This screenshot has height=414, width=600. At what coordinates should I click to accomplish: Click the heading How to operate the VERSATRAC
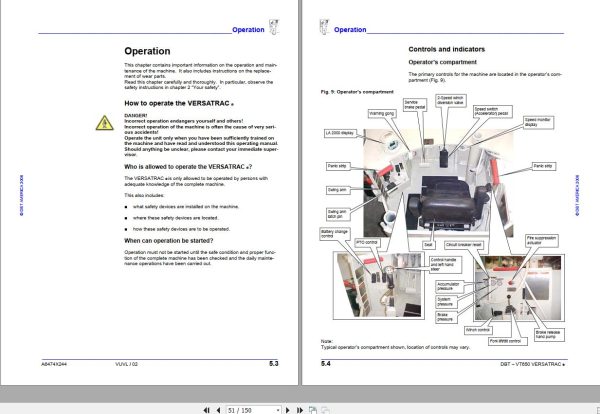(179, 103)
